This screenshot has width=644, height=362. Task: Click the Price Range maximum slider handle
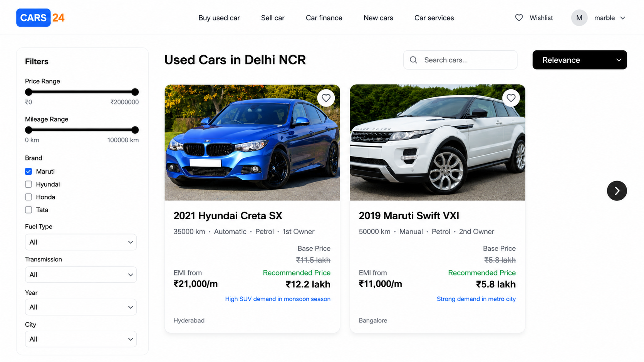pyautogui.click(x=135, y=92)
